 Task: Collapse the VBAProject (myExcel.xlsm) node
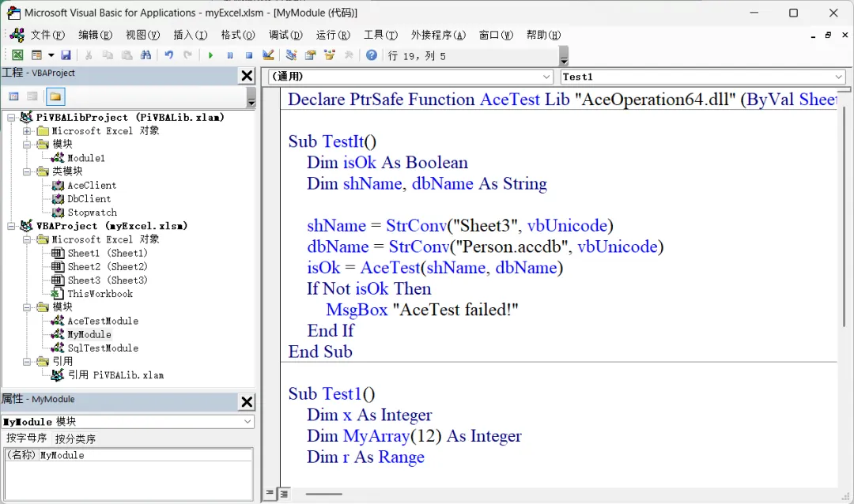click(11, 226)
